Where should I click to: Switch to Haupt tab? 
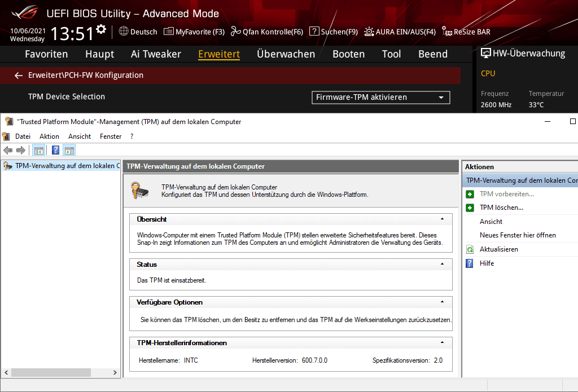[x=99, y=54]
